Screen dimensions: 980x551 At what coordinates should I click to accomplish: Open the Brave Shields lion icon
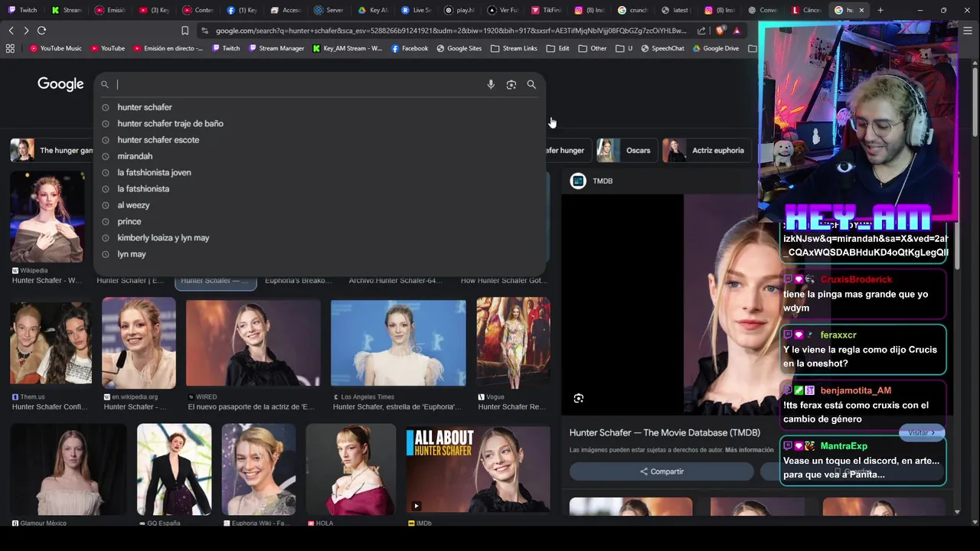point(720,31)
